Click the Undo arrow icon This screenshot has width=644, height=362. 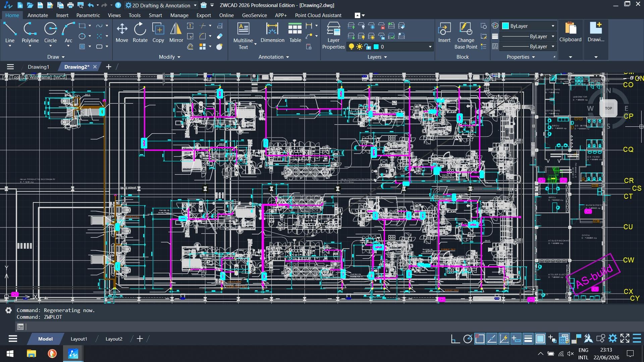91,5
